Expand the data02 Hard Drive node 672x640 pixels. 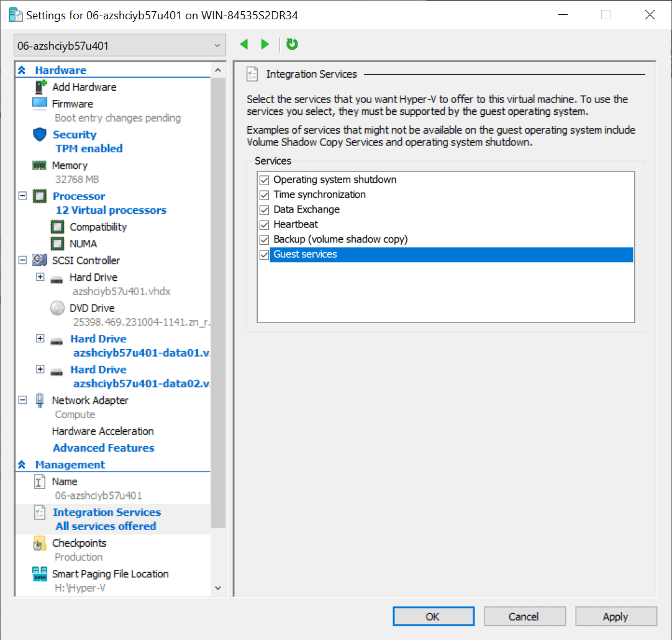point(40,369)
